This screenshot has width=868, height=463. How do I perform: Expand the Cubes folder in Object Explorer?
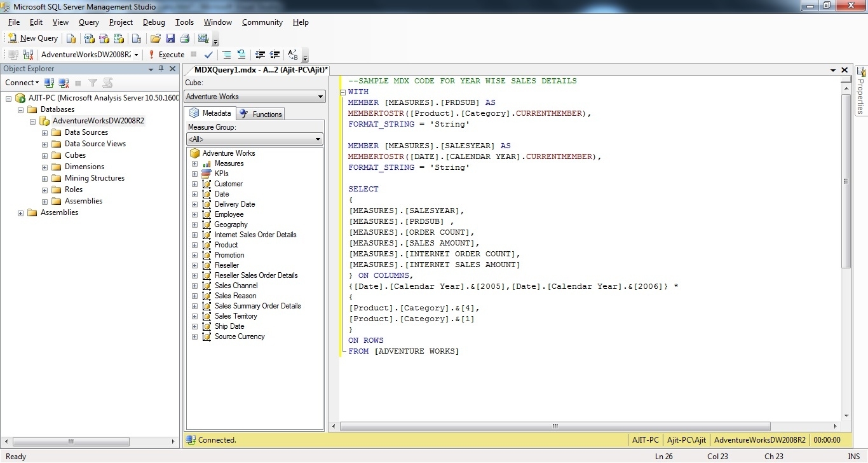pos(44,155)
